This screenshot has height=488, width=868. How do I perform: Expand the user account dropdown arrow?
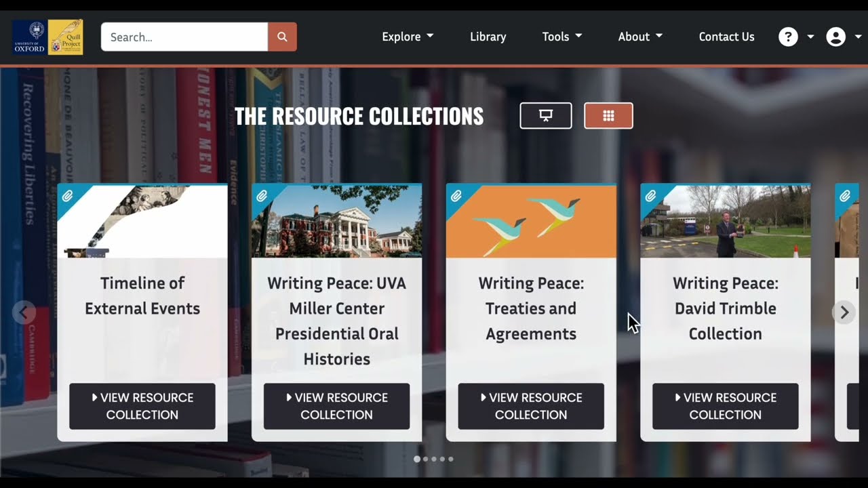click(x=858, y=37)
